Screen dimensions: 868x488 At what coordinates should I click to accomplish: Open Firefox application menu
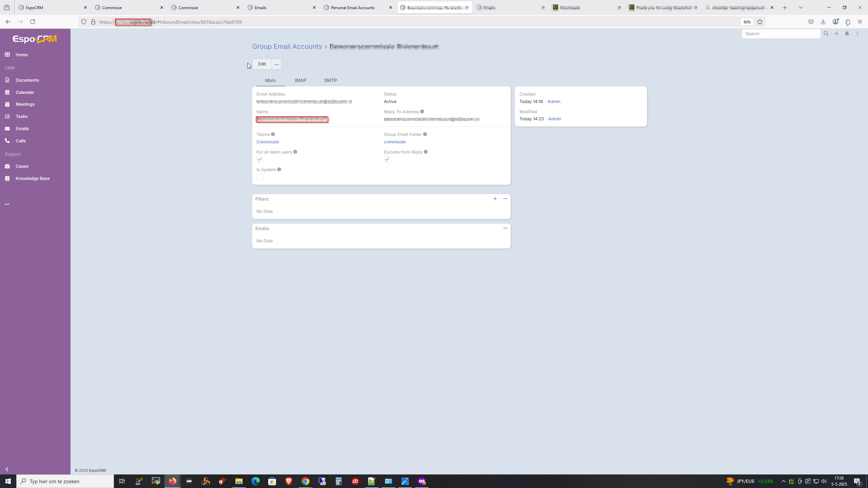click(x=860, y=22)
